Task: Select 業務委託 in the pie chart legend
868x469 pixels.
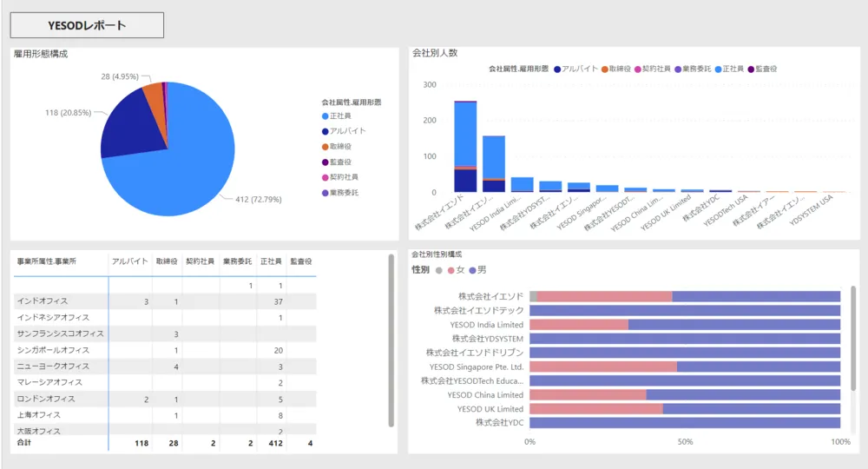Action: pyautogui.click(x=340, y=193)
